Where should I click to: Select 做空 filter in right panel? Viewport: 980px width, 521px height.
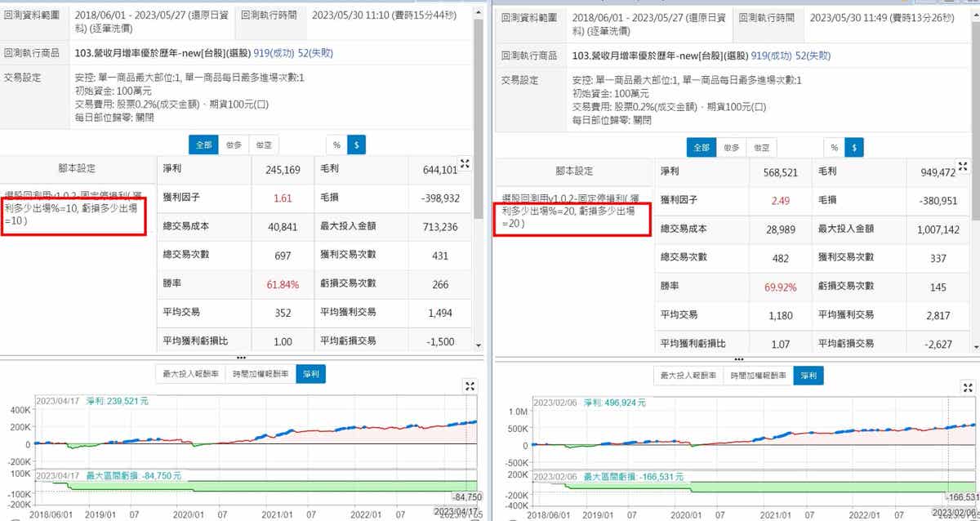tap(761, 147)
